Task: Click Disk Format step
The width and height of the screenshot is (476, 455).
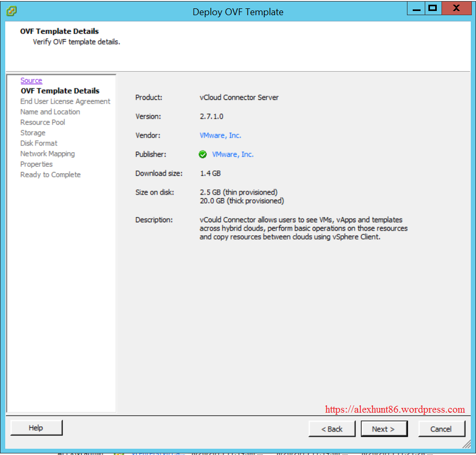Action: pyautogui.click(x=39, y=143)
